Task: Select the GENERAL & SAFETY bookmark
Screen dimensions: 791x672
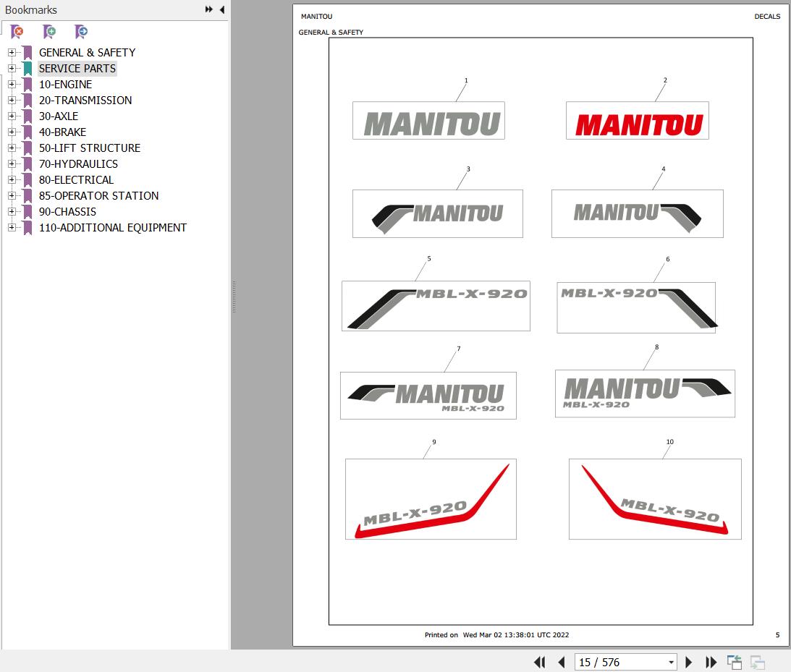Action: (88, 52)
